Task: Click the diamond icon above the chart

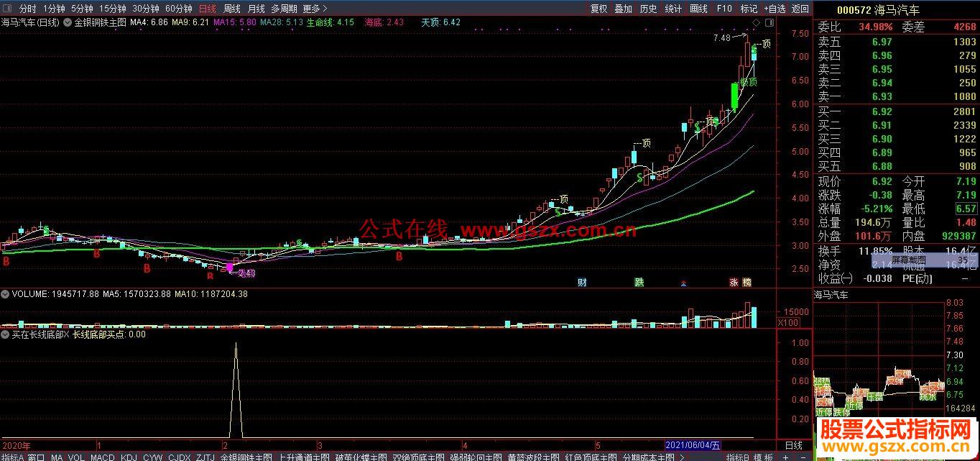Action: coord(757,23)
